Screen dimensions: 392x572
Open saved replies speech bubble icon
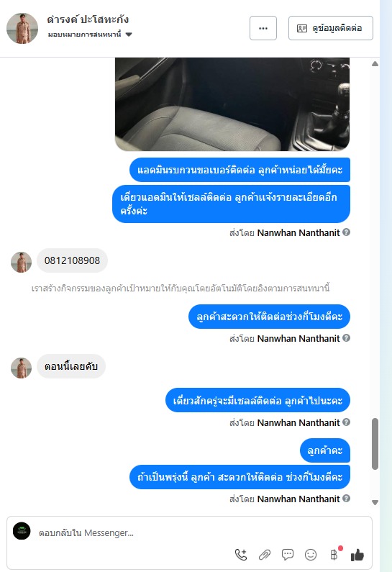pyautogui.click(x=287, y=555)
